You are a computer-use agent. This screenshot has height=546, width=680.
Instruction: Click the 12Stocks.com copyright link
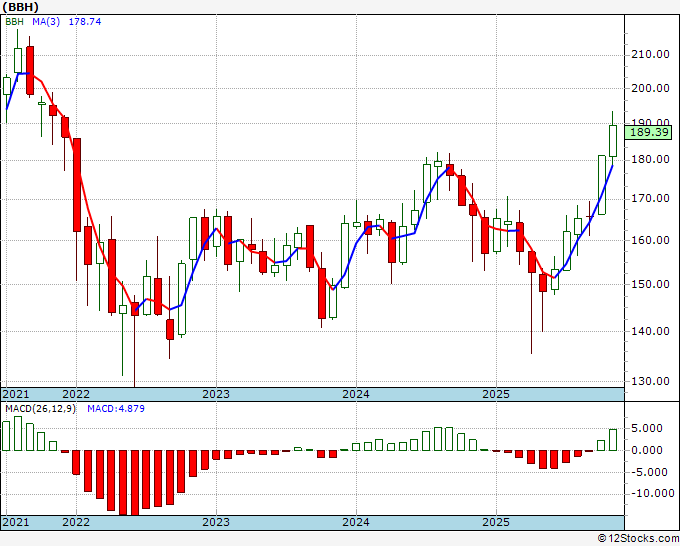pos(638,539)
